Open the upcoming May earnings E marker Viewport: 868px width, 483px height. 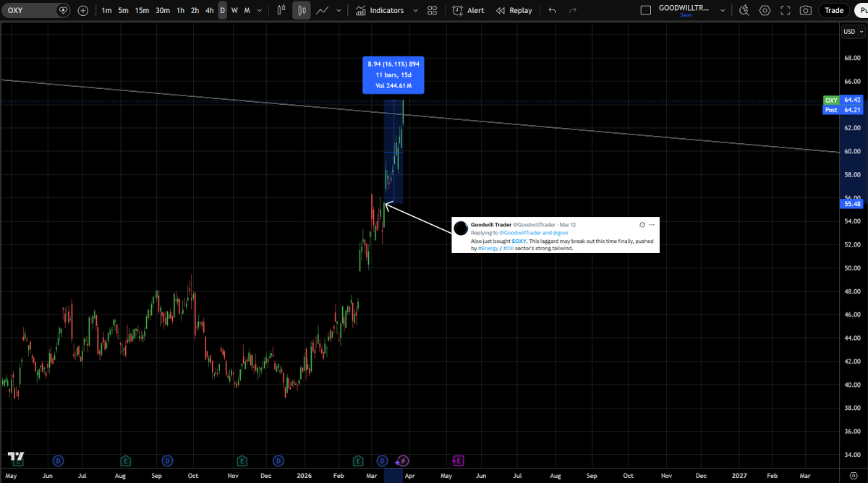[x=458, y=461]
